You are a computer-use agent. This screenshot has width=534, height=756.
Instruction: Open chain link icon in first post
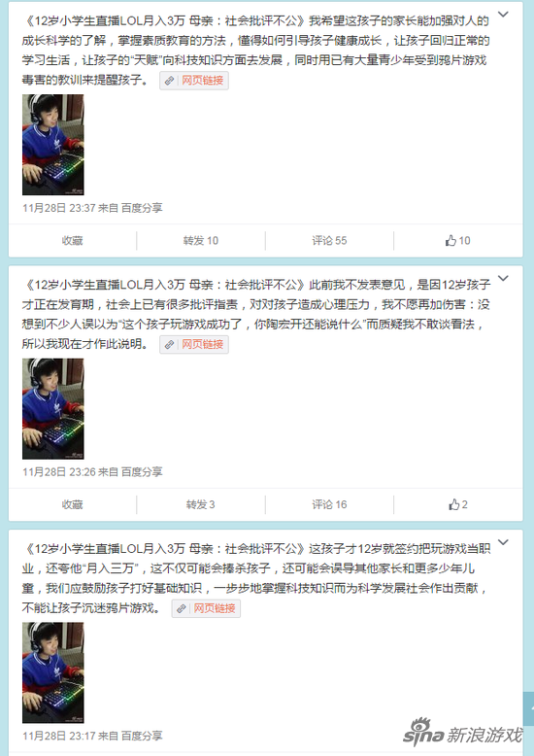(169, 81)
